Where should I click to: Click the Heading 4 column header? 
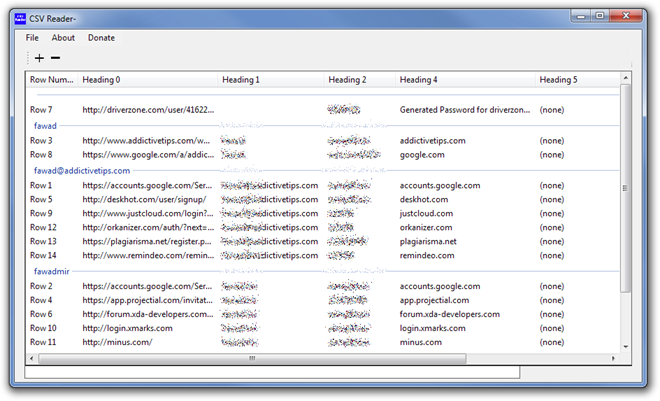[x=465, y=80]
